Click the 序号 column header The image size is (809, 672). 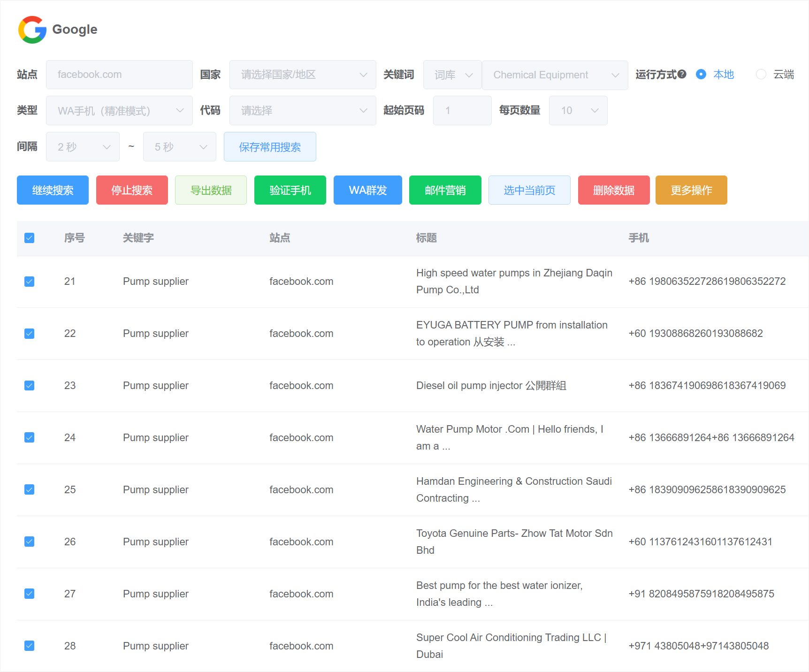(75, 238)
